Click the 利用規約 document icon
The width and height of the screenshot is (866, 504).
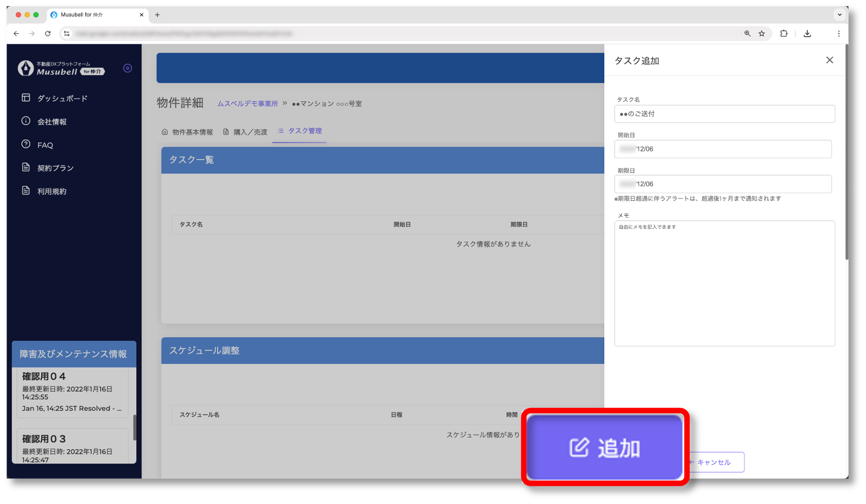[x=26, y=190]
